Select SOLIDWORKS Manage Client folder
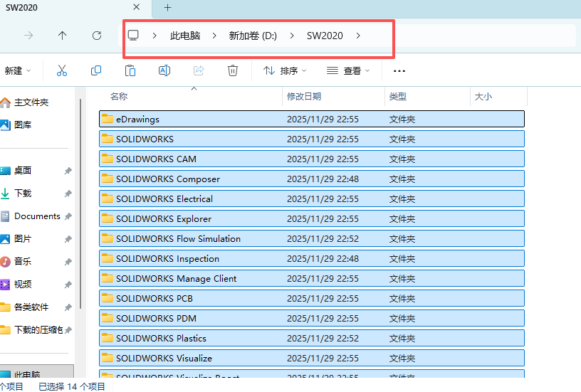The image size is (581, 392). 312,278
